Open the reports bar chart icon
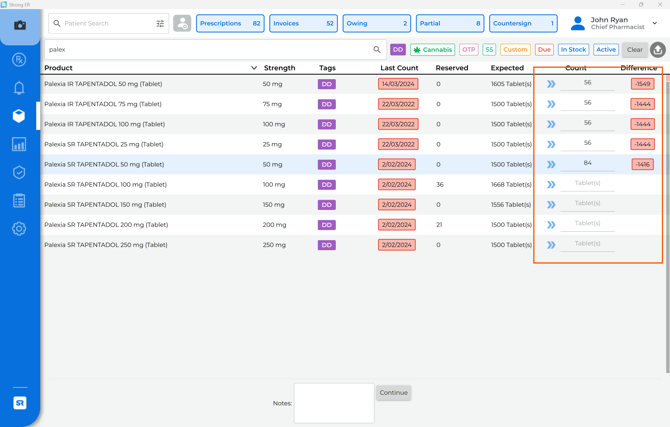This screenshot has width=670, height=427. click(x=19, y=145)
